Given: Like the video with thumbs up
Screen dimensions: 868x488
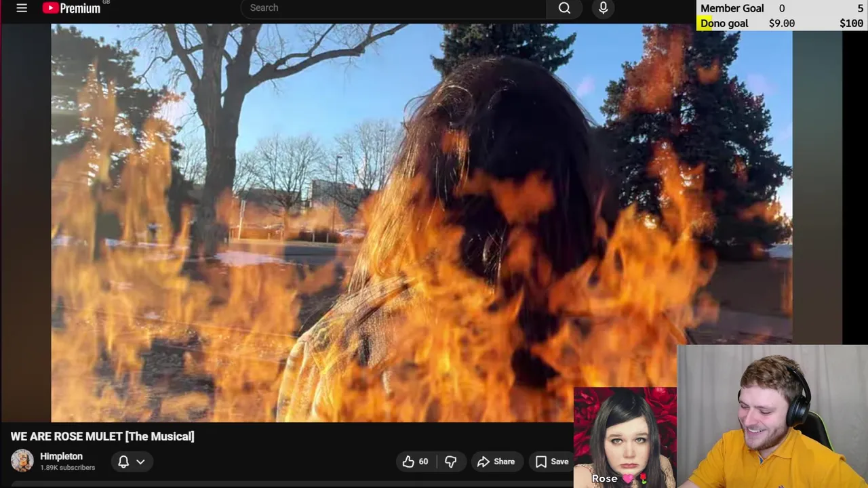Looking at the screenshot, I should (x=415, y=462).
